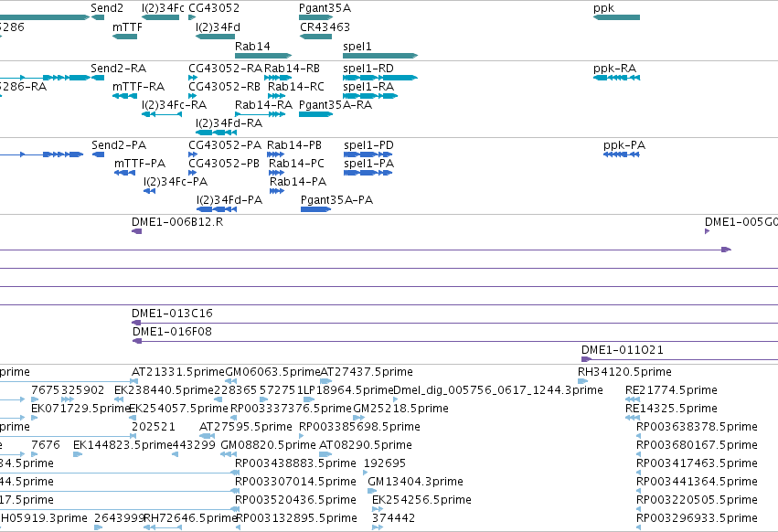Click the l(2)34Fd-PA protein feature
Viewport: 778px width, 532px height.
point(217,209)
